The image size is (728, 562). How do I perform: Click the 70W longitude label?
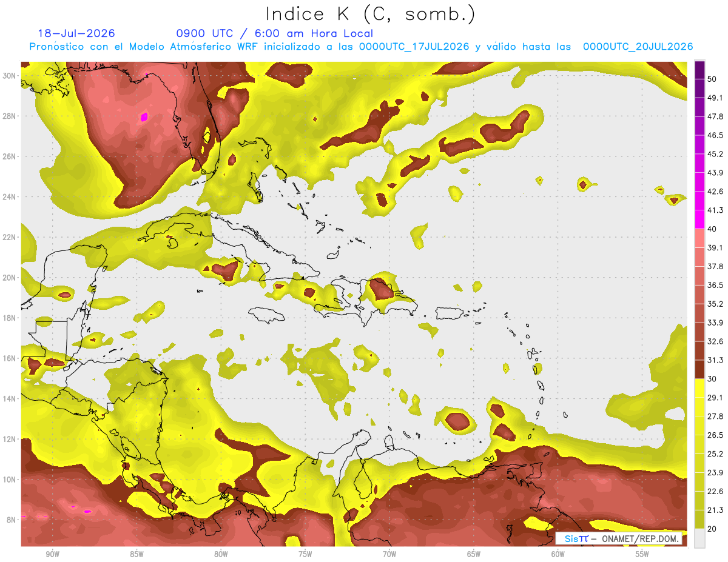click(389, 554)
